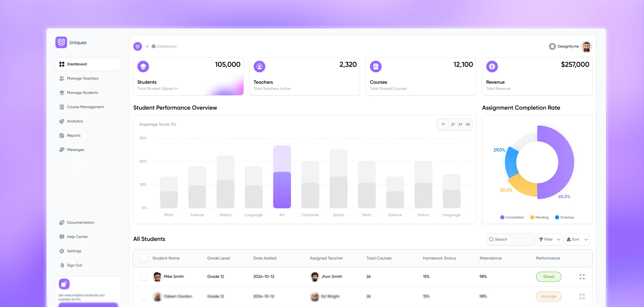
Task: Click the highlighted Art bar in chart
Action: (282, 177)
